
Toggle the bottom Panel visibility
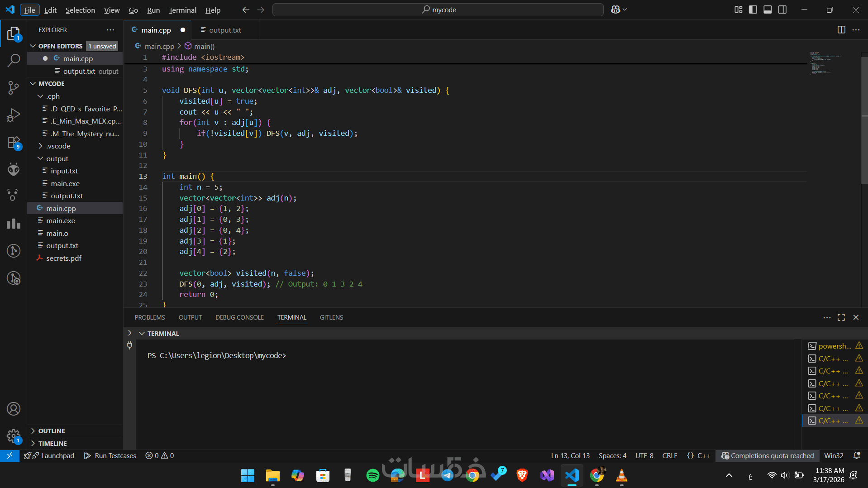coord(768,10)
